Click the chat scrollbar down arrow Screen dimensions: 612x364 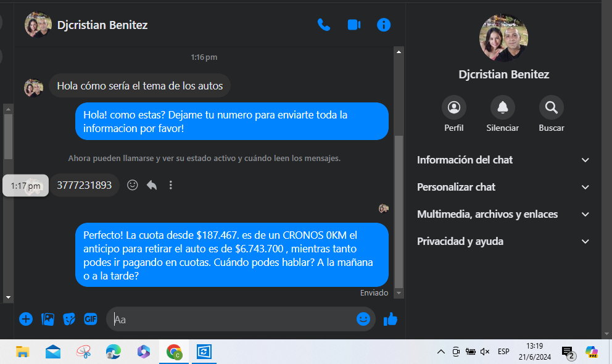[399, 293]
